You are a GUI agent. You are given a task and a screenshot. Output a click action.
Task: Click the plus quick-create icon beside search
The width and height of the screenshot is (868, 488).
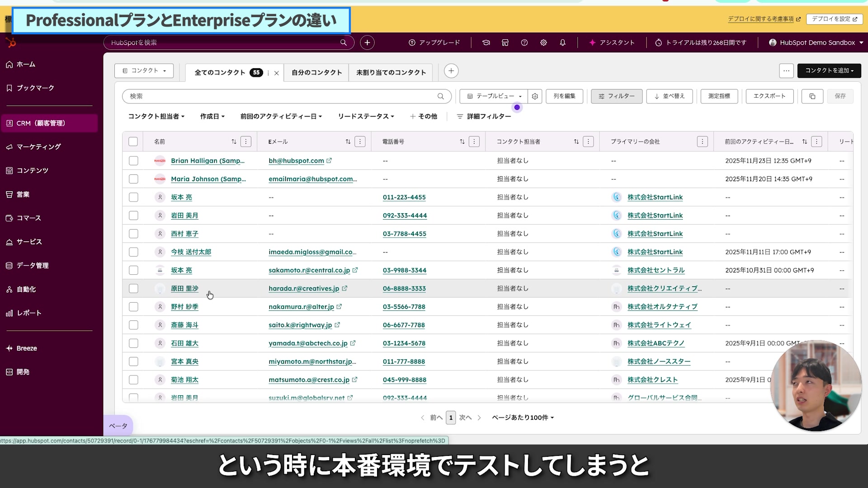[367, 42]
